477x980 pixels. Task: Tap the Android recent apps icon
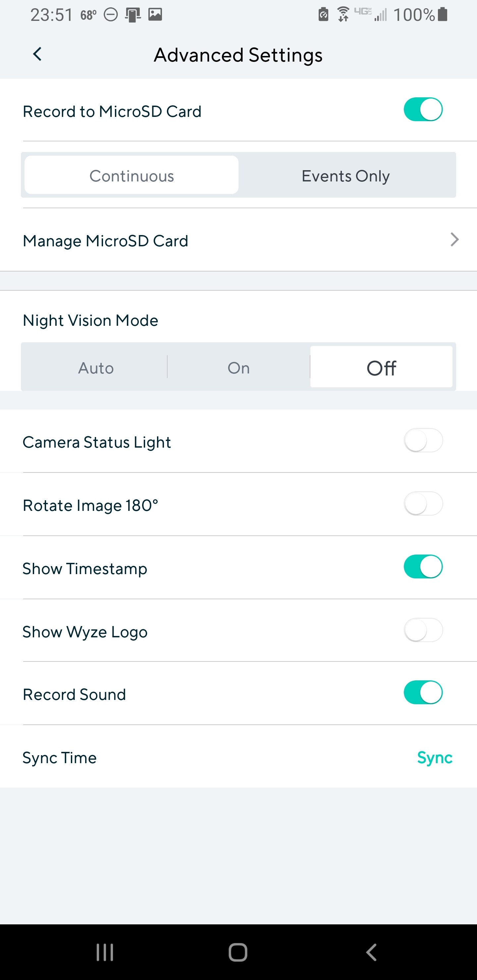click(105, 952)
